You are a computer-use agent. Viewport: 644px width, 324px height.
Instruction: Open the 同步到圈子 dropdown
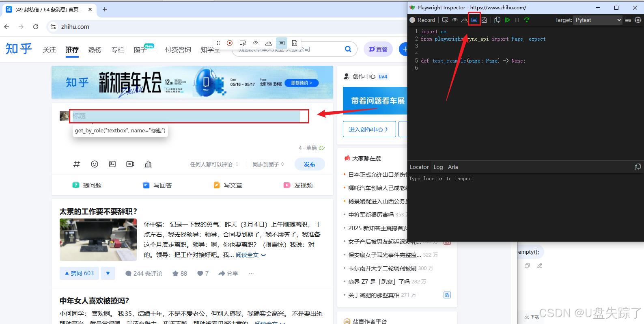coord(268,164)
